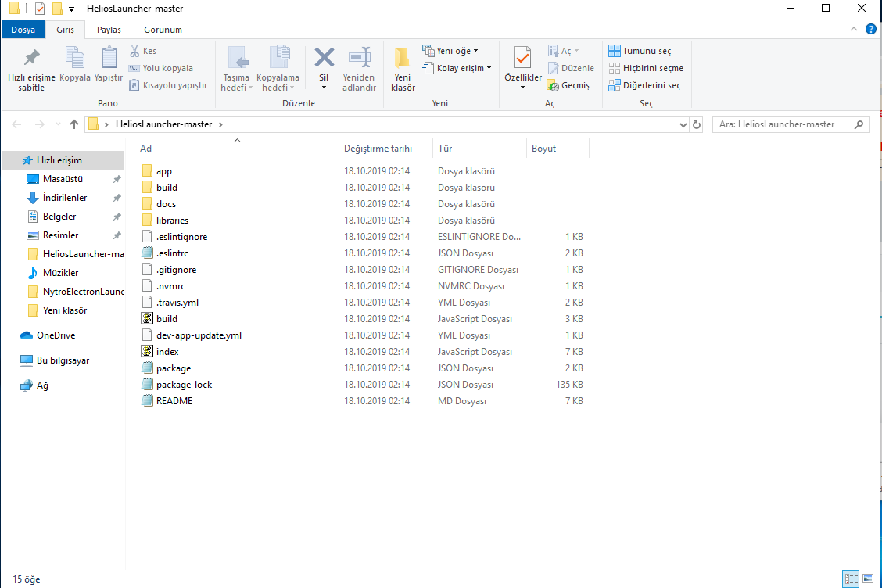Image resolution: width=882 pixels, height=588 pixels.
Task: Click the refresh button beside address bar
Action: [x=697, y=125]
